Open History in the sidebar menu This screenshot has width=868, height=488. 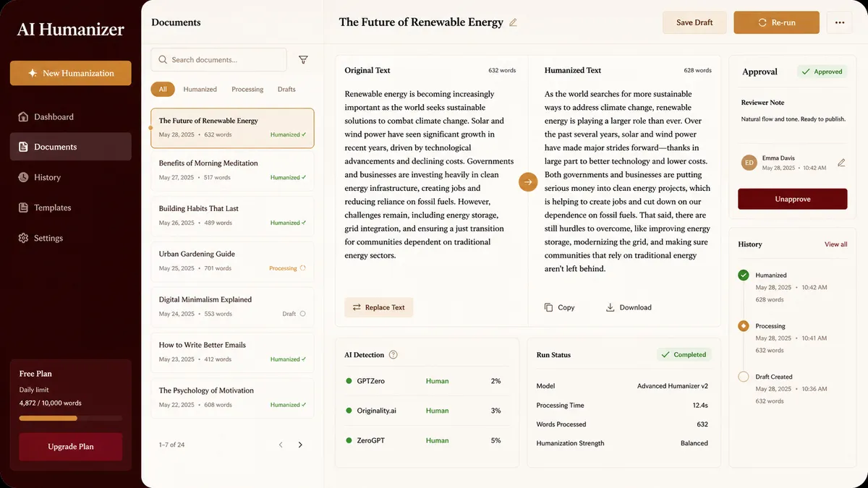coord(71,177)
